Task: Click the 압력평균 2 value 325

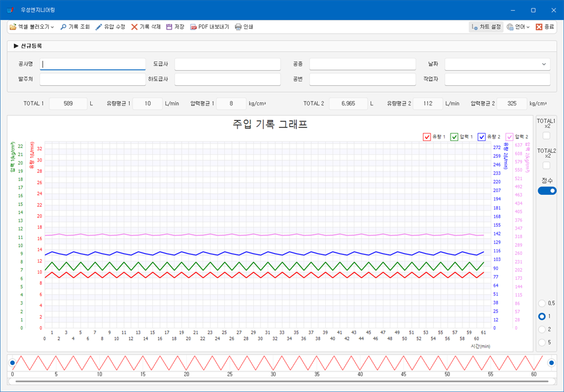Action: coord(512,103)
